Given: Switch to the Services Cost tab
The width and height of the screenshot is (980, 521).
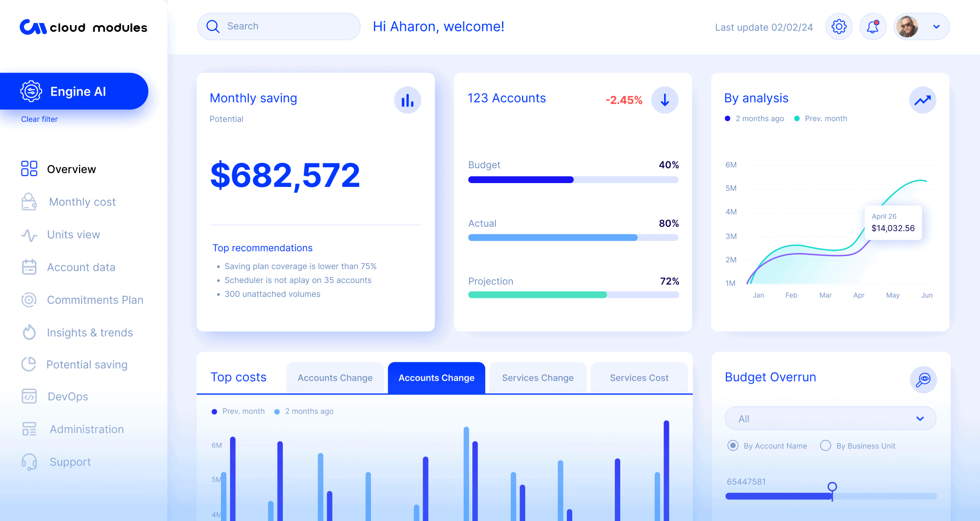Looking at the screenshot, I should coord(639,378).
